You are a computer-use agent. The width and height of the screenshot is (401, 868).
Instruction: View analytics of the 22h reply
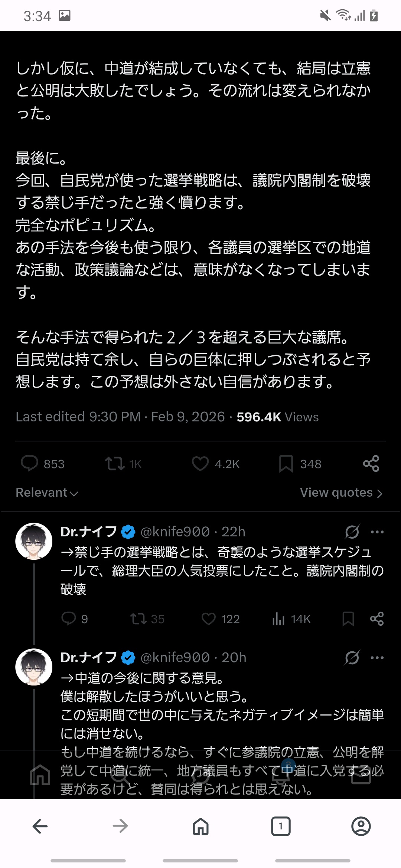pyautogui.click(x=278, y=619)
